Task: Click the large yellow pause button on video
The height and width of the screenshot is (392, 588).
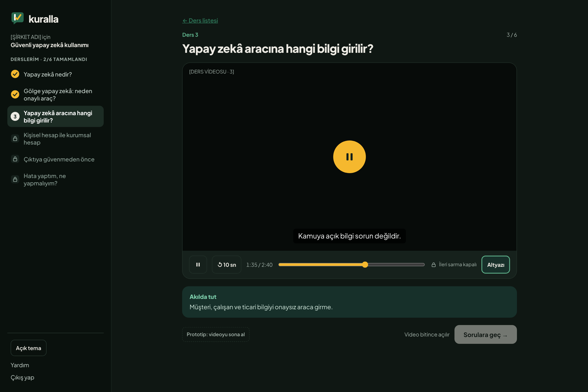Action: coord(349,157)
